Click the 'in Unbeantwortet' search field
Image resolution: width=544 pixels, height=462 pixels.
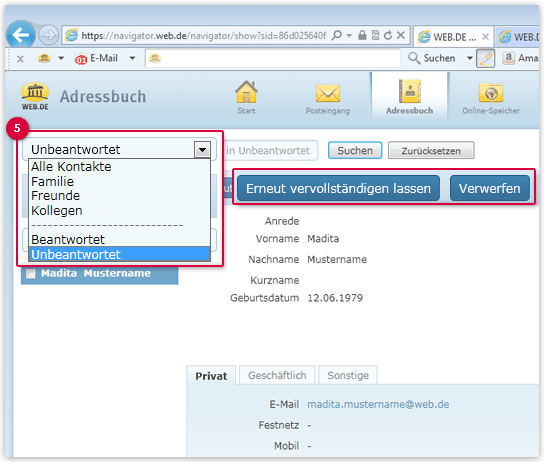270,151
